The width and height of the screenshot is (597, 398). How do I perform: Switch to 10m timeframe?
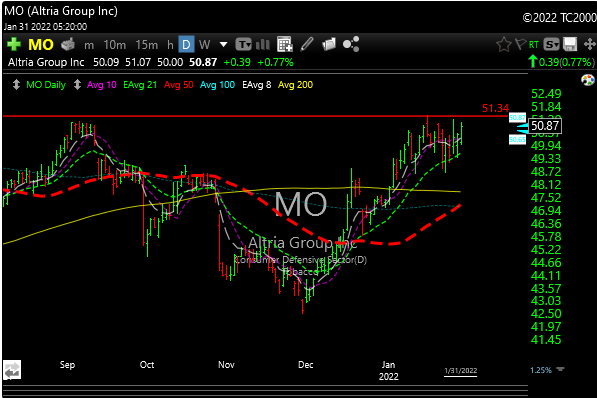(x=115, y=45)
